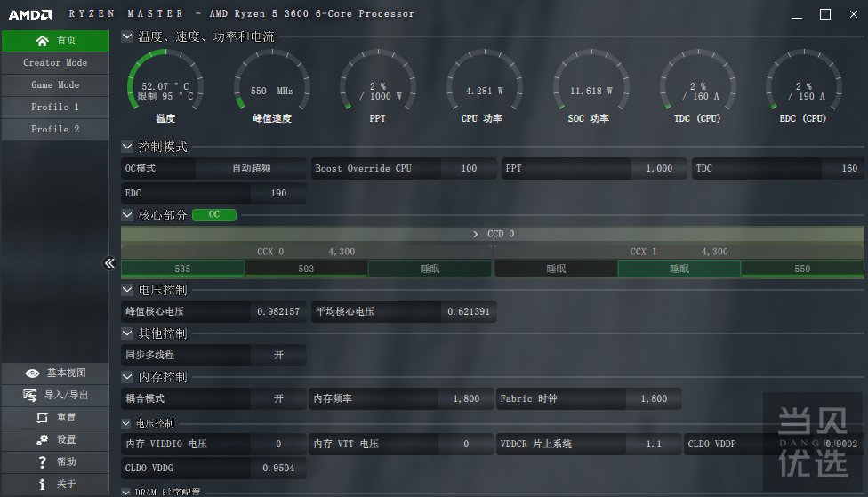Open 导入/导出 import export
Screen dimensions: 868x497
coord(55,395)
